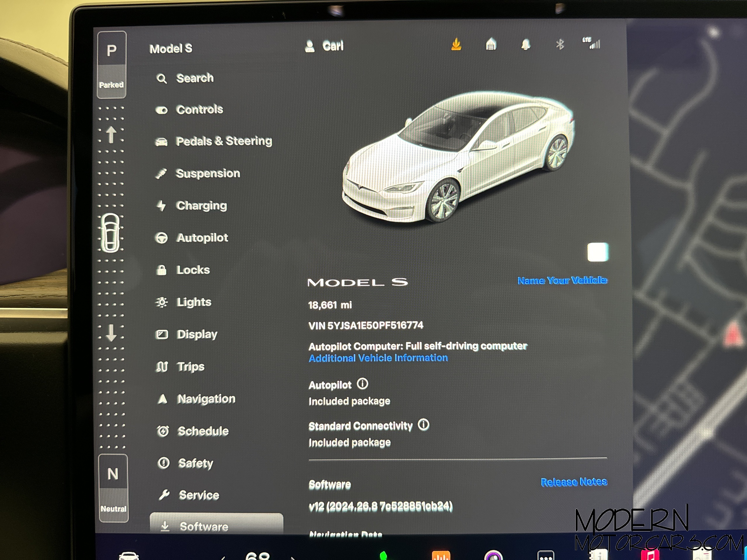This screenshot has width=747, height=560.
Task: Tap the car icon in bottom dock
Action: pos(129,556)
